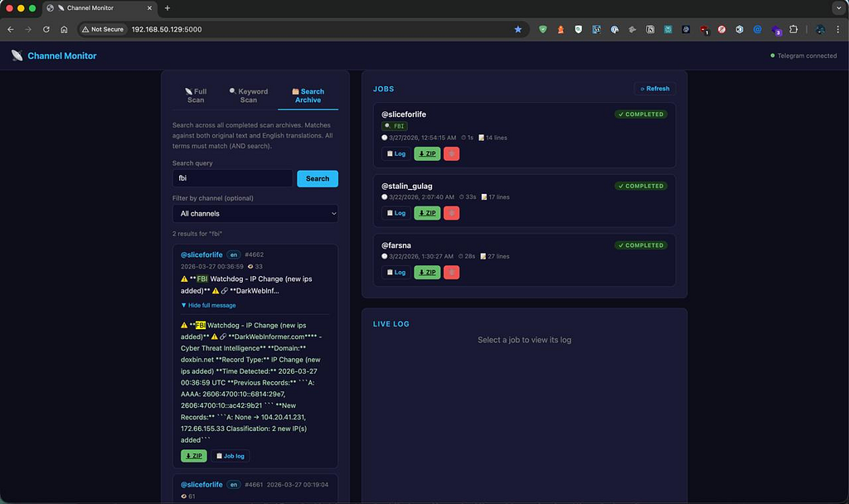Reload the page with browser reload icon

pyautogui.click(x=46, y=29)
